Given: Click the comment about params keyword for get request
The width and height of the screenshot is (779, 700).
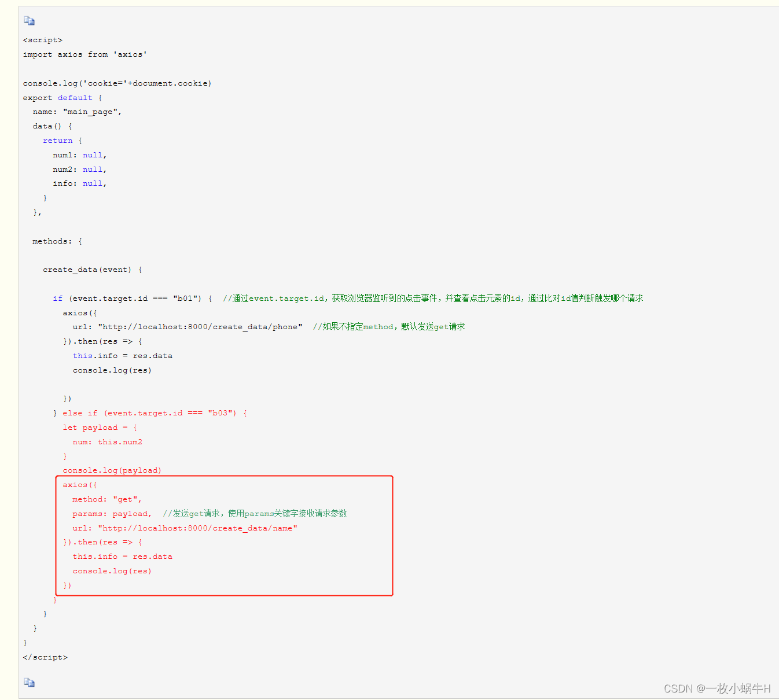Looking at the screenshot, I should (255, 514).
